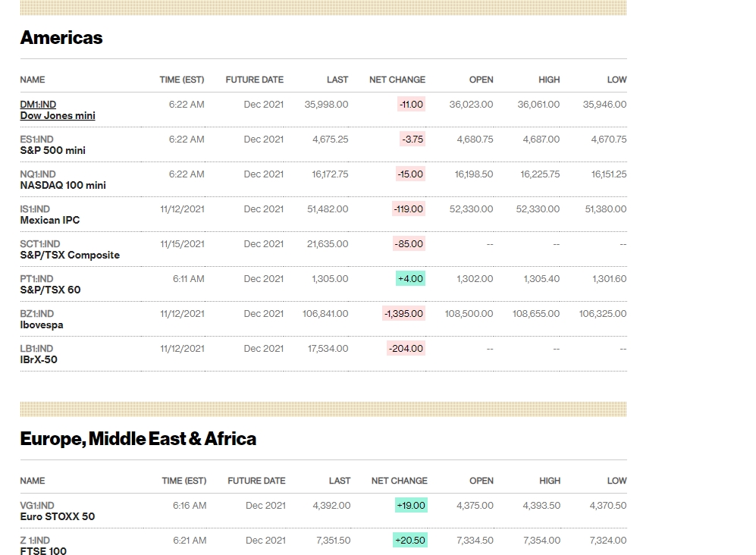Click the Ibovespa open value 108,500.00
The width and height of the screenshot is (756, 555).
[469, 314]
